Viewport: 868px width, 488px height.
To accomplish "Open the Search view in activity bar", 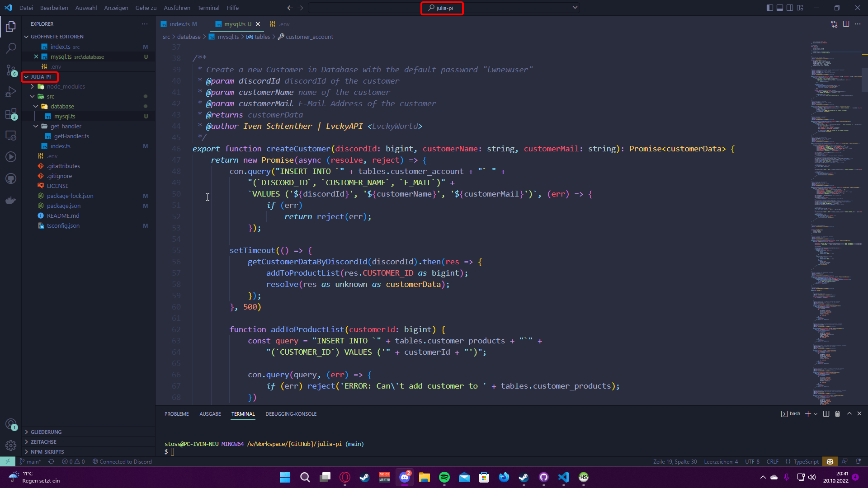I will (x=11, y=48).
